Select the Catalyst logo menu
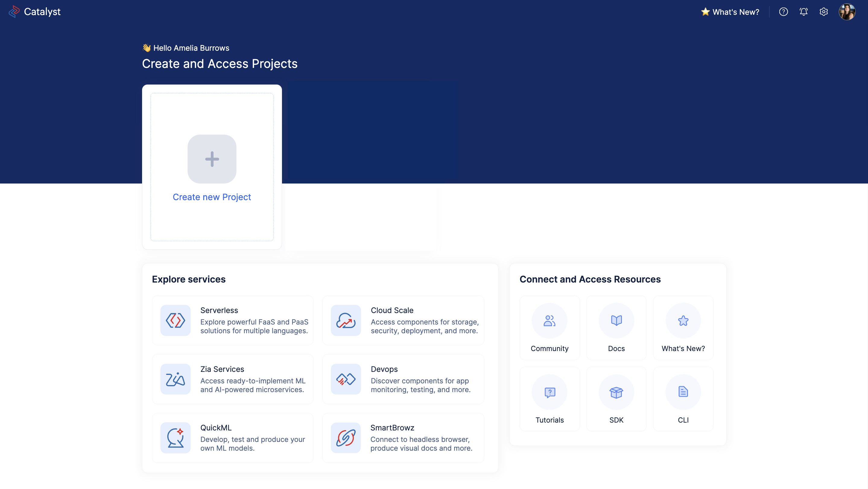 [x=34, y=11]
